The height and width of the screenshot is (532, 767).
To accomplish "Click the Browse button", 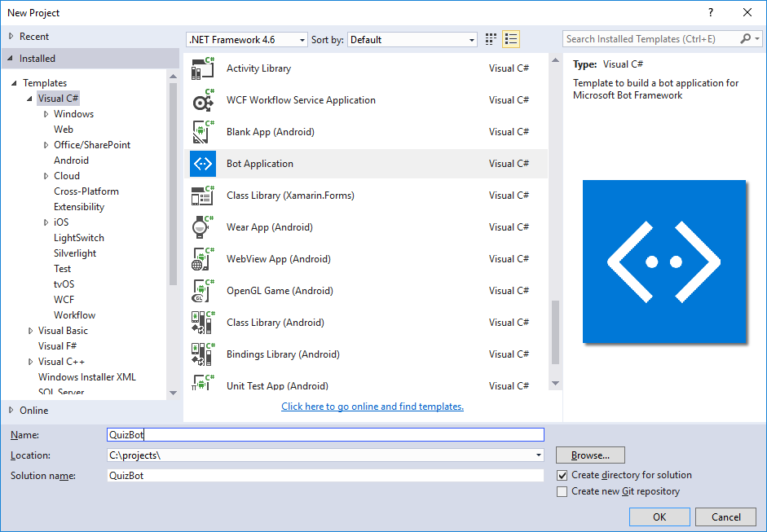I will click(590, 455).
